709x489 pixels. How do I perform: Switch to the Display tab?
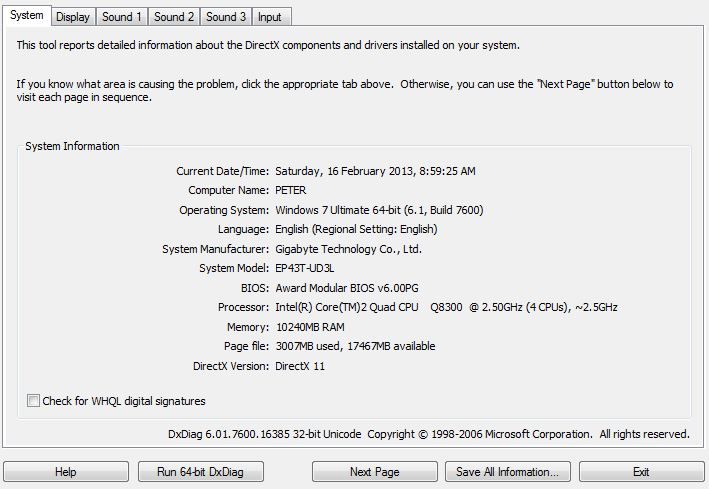point(72,17)
